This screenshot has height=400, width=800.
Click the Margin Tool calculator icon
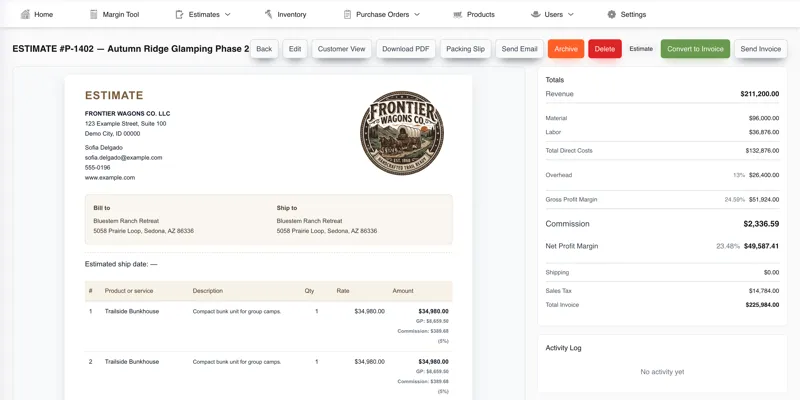pos(93,14)
